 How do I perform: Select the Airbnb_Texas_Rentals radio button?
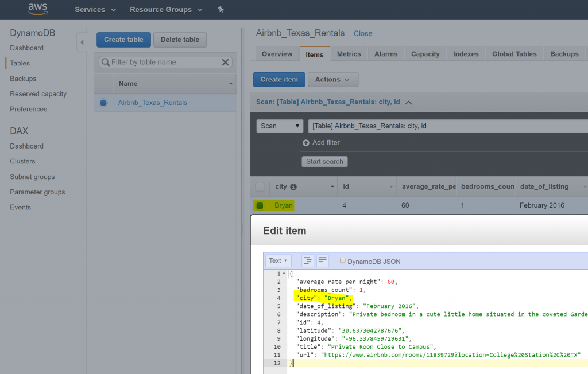[x=103, y=103]
